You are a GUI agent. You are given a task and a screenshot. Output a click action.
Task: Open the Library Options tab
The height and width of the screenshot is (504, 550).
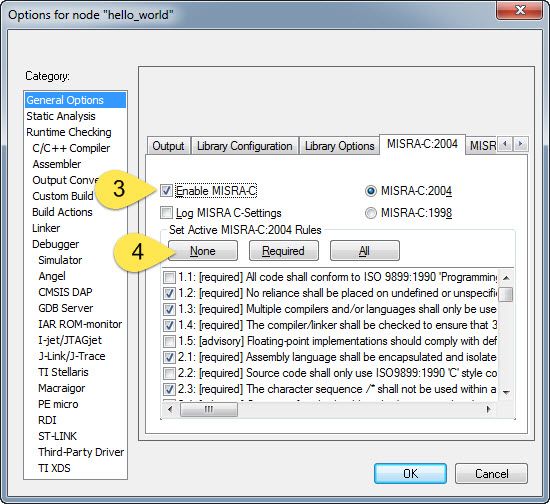point(339,146)
